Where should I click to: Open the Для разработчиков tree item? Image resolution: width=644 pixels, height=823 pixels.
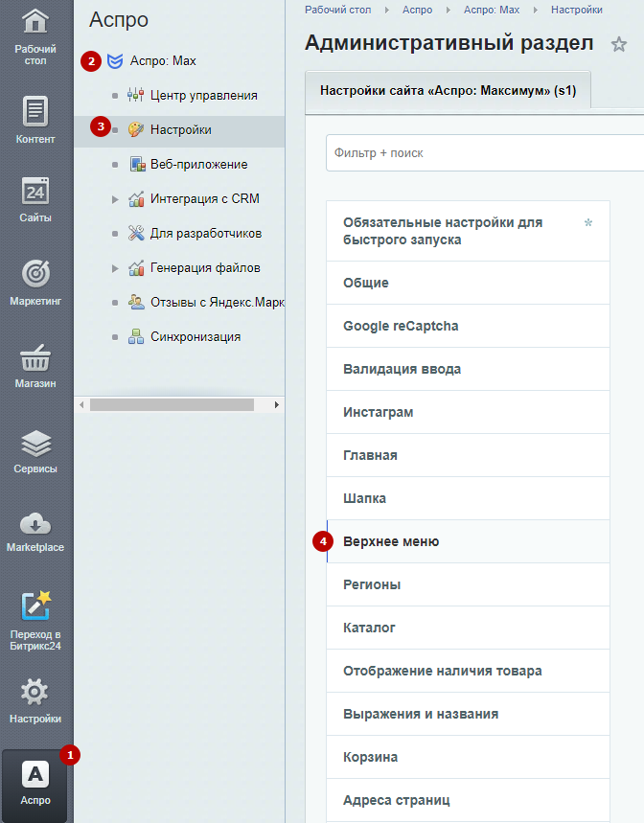pos(206,234)
